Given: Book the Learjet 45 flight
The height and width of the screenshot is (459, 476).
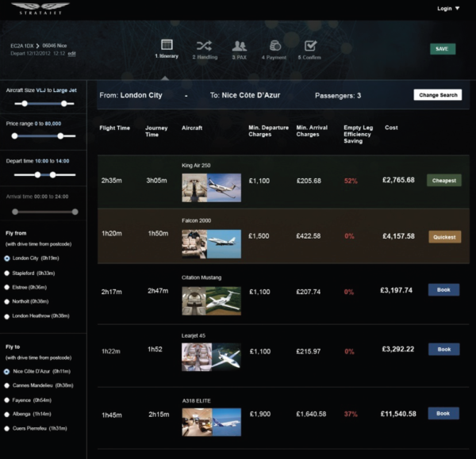Looking at the screenshot, I should click(x=443, y=349).
